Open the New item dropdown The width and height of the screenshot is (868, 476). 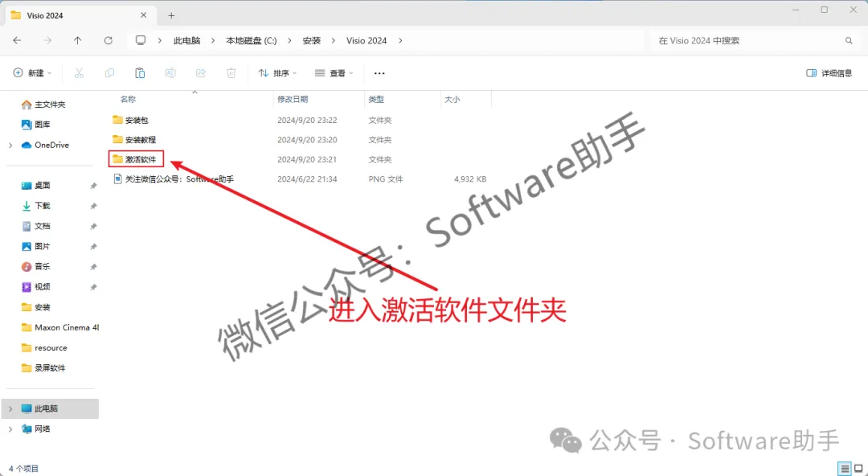32,73
